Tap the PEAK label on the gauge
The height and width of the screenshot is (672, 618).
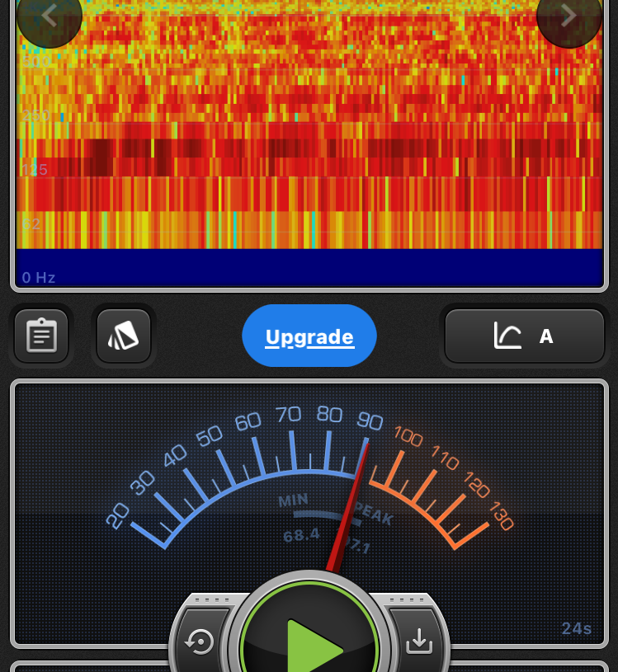[374, 514]
